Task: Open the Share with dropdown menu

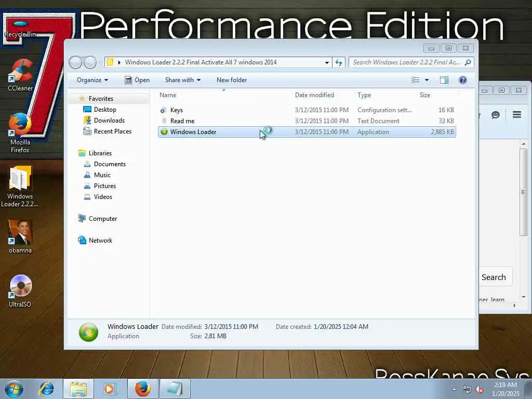Action: pos(182,80)
